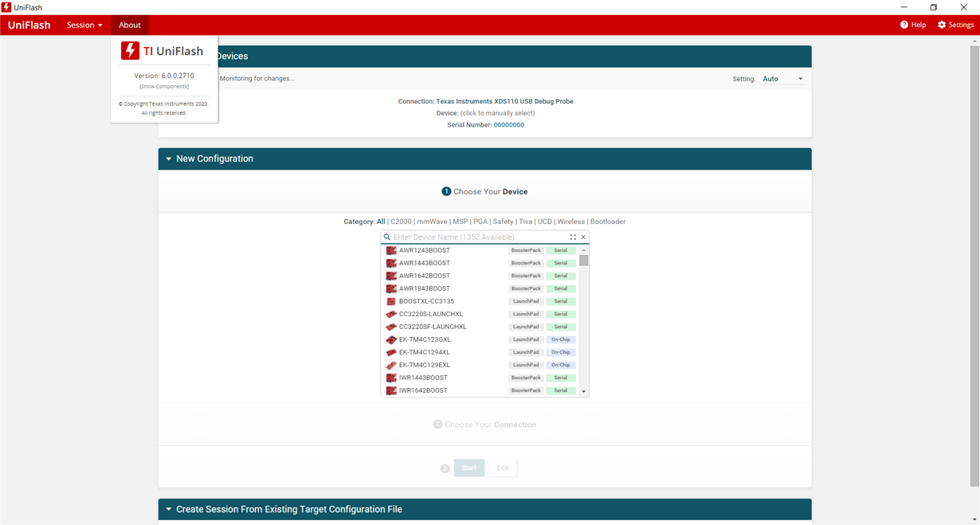Filter devices by Bootloader category
The height and width of the screenshot is (525, 980).
[608, 221]
